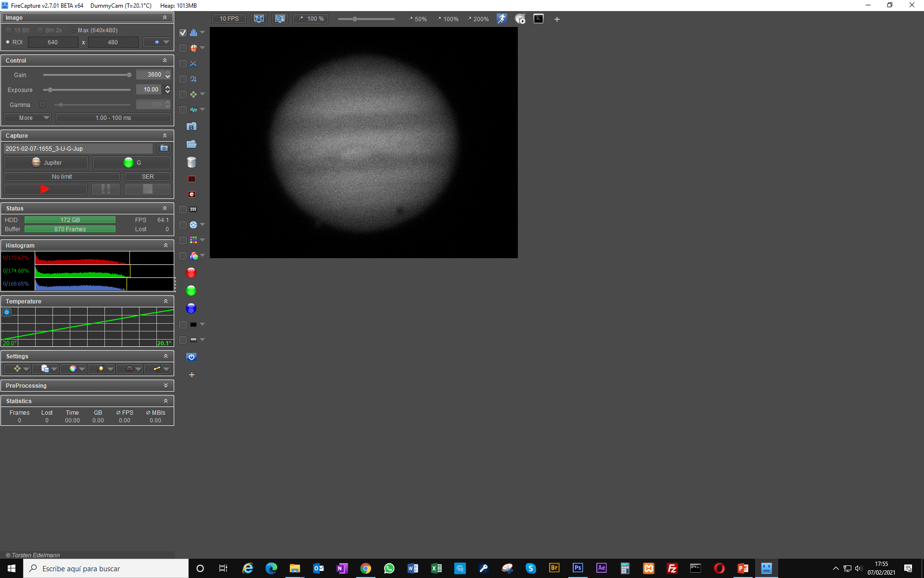Click the timer clock play icon

click(520, 19)
